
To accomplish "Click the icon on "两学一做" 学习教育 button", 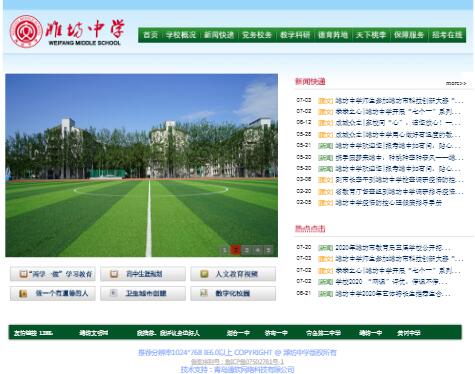I will coord(23,274).
